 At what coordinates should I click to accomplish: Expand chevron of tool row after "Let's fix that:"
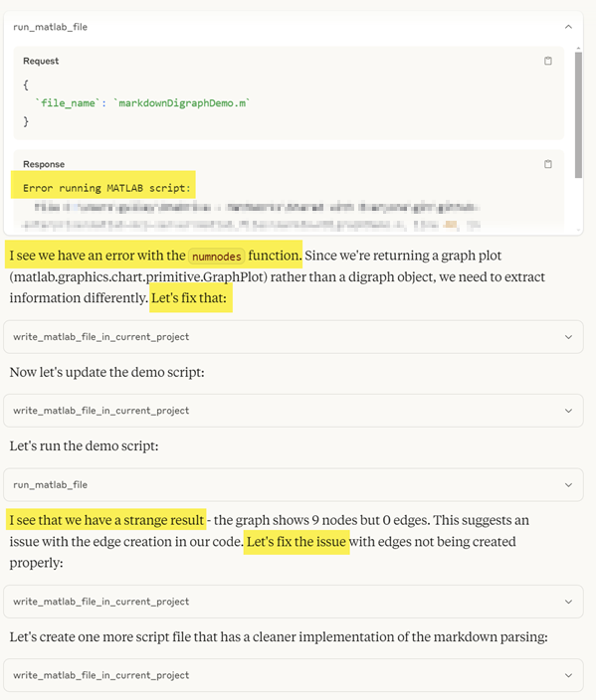pos(568,337)
